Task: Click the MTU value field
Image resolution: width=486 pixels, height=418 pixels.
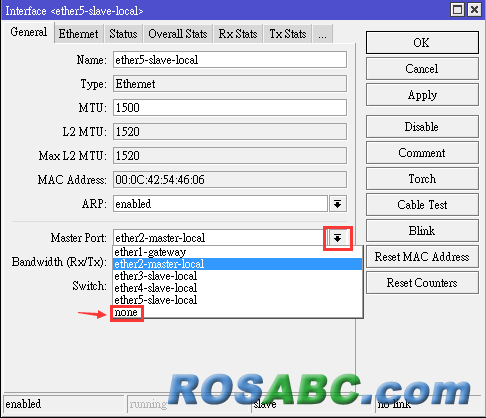Action: tap(230, 108)
